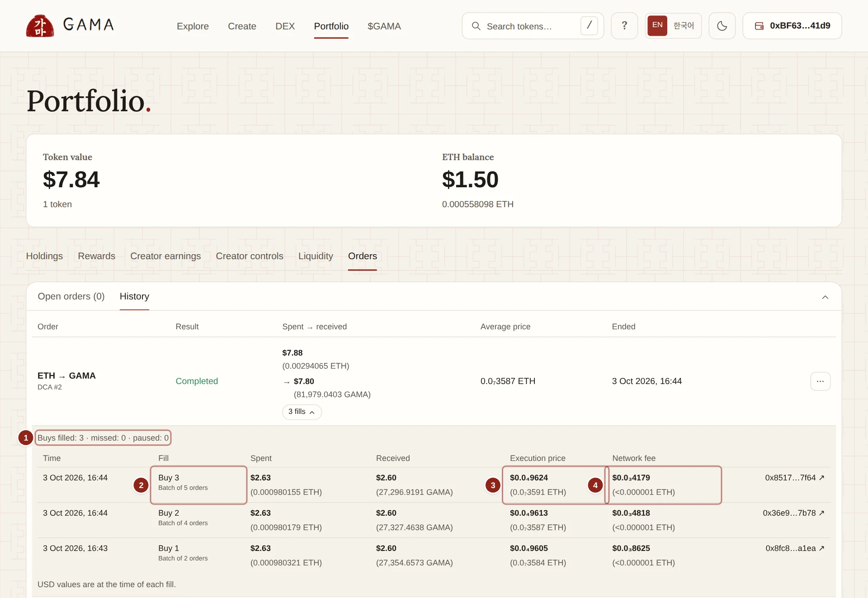The height and width of the screenshot is (598, 868).
Task: Click the ETH → GAMA order name
Action: (66, 376)
